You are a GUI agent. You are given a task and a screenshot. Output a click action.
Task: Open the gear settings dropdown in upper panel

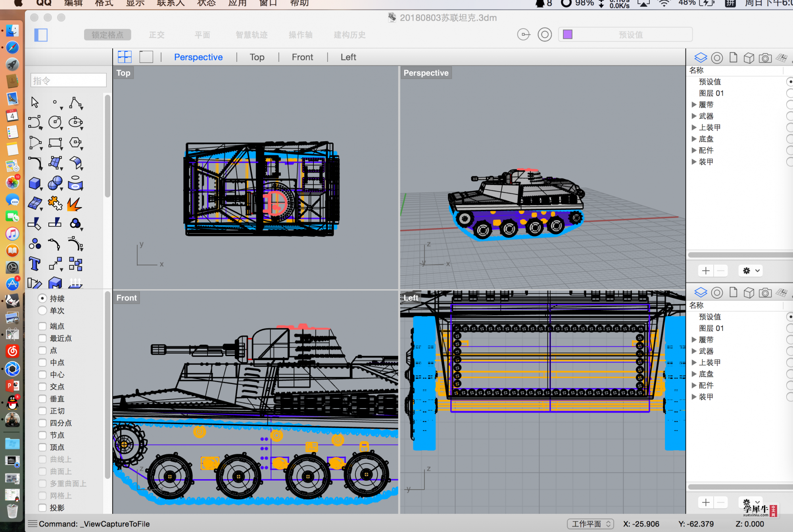click(x=751, y=271)
